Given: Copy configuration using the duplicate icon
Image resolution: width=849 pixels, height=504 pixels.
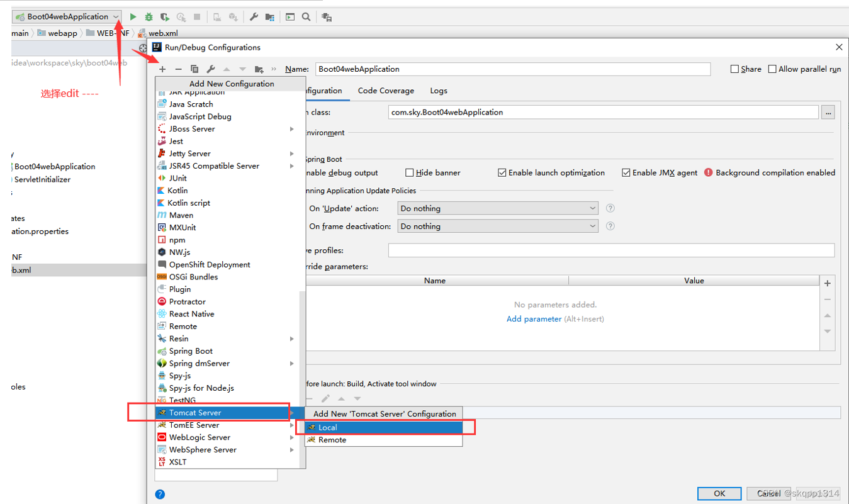Looking at the screenshot, I should (x=194, y=69).
